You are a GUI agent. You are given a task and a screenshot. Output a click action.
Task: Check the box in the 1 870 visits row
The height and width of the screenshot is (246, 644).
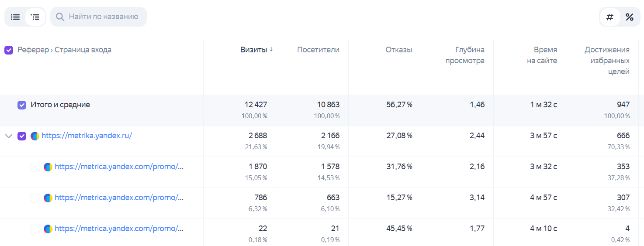pyautogui.click(x=35, y=167)
